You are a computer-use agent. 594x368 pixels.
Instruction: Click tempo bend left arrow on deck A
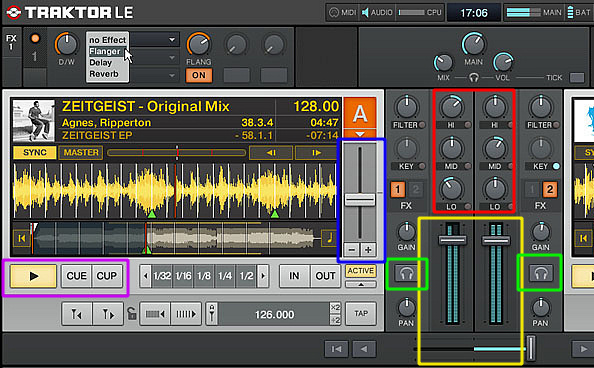271,153
